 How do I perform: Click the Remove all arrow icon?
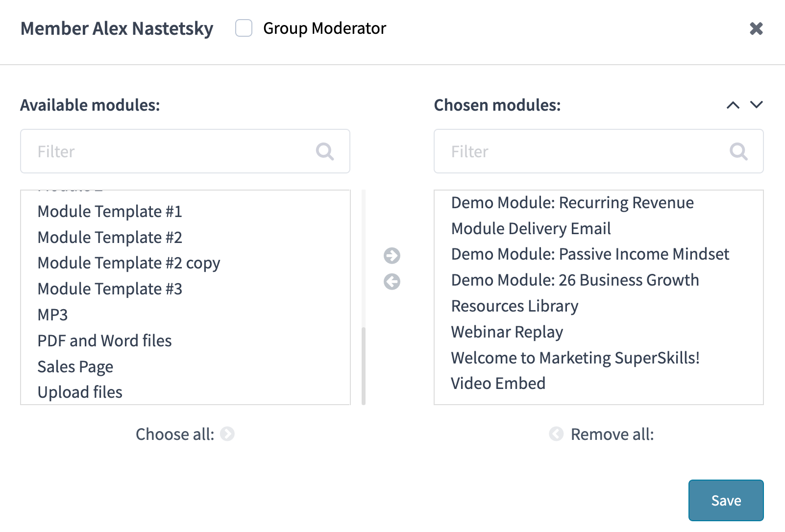[556, 434]
